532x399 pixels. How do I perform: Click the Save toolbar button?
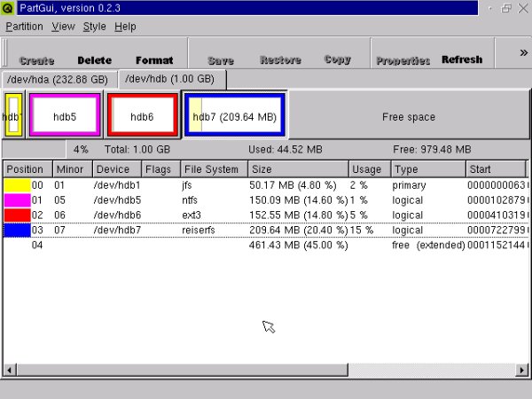(x=221, y=60)
